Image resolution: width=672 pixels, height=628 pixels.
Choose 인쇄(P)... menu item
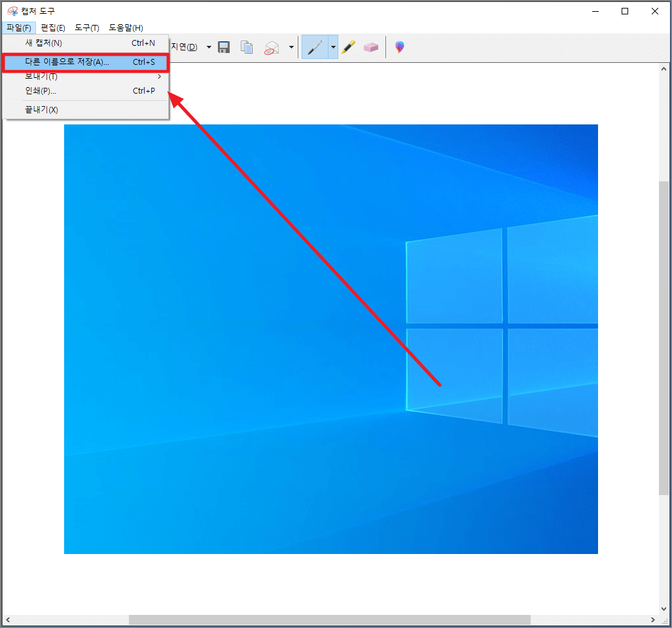[x=86, y=91]
